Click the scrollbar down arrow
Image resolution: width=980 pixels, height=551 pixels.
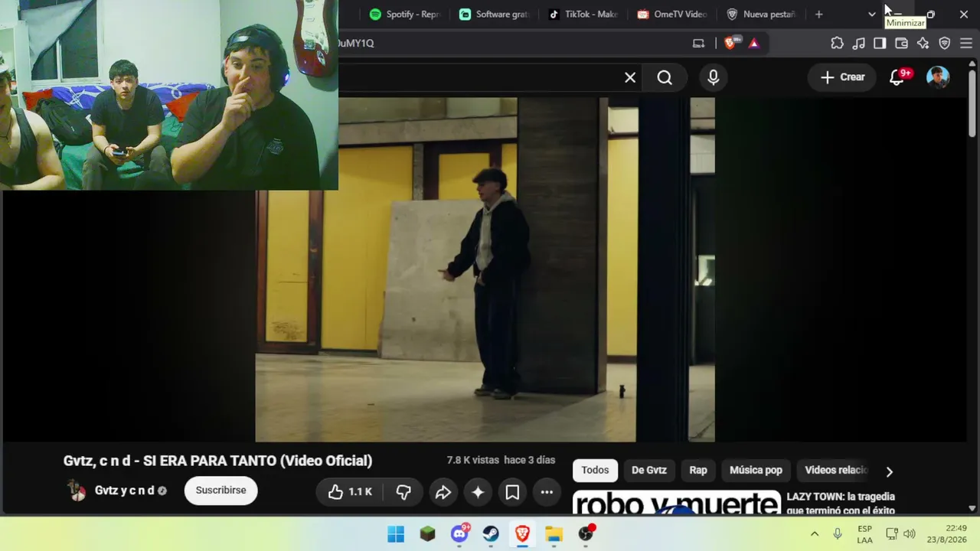(972, 507)
